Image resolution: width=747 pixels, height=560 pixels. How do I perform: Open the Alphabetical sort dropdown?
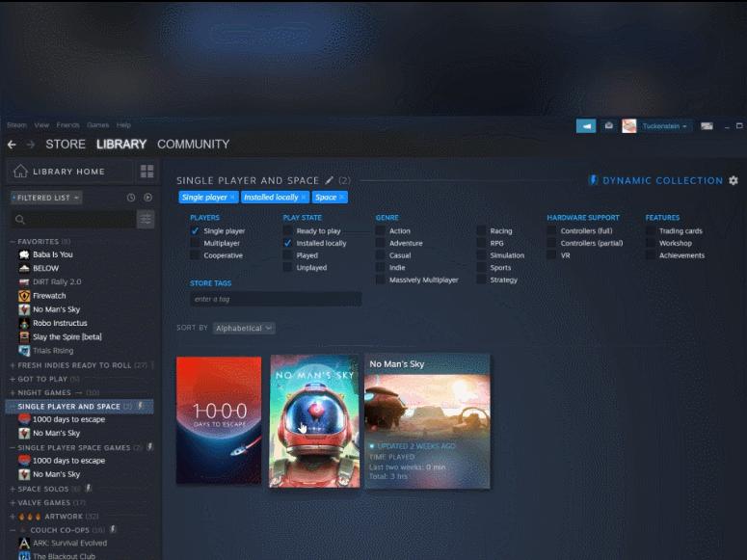click(x=244, y=329)
